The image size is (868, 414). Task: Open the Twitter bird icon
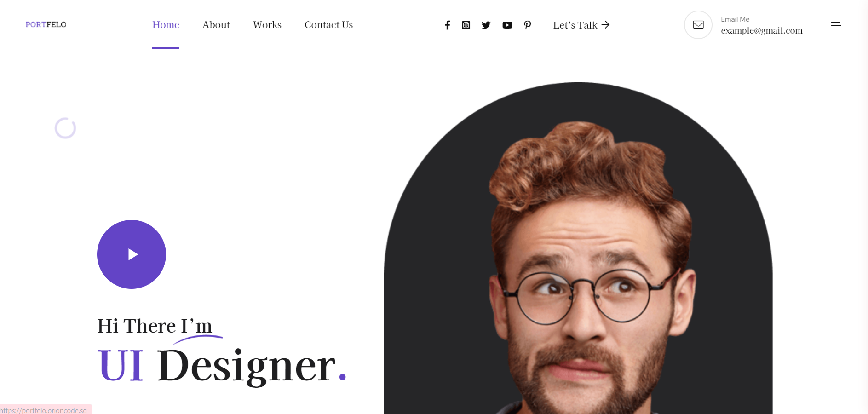point(486,25)
